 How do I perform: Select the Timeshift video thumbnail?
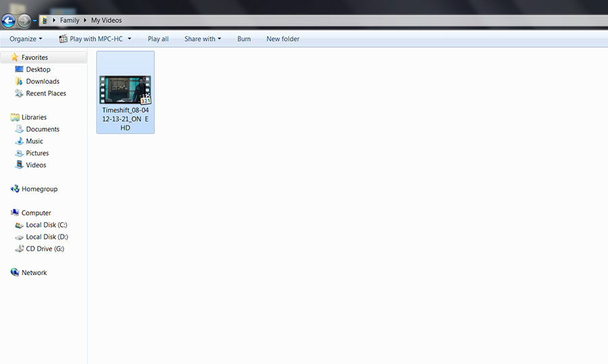125,90
